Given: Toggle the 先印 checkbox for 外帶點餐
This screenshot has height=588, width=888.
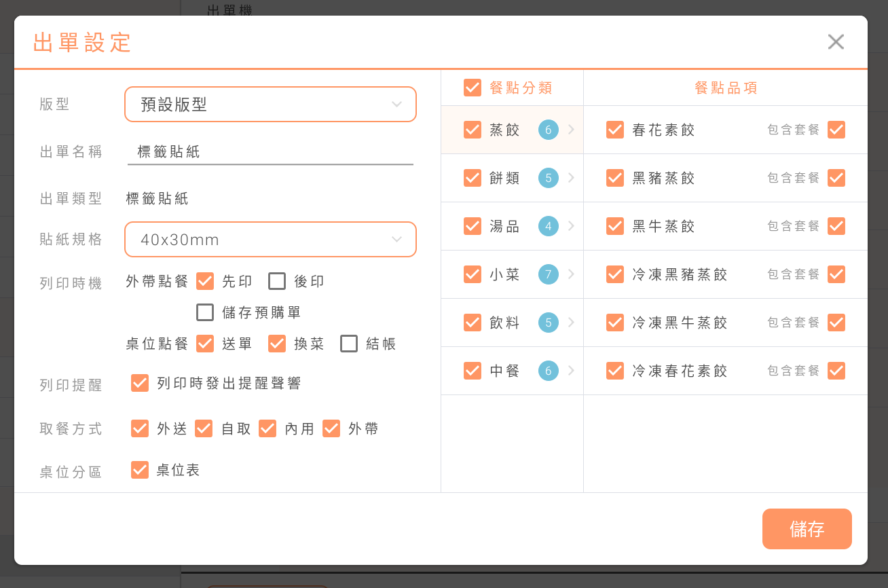Looking at the screenshot, I should point(205,281).
